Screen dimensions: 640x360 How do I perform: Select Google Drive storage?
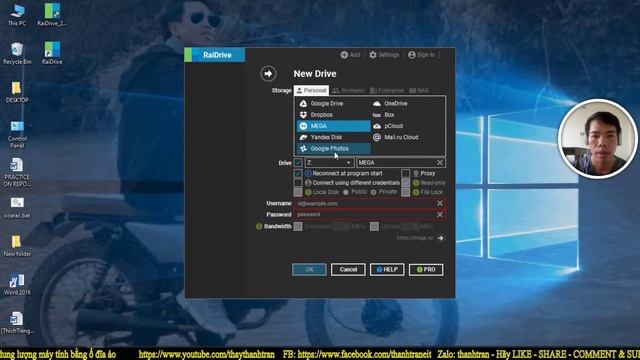(333, 104)
